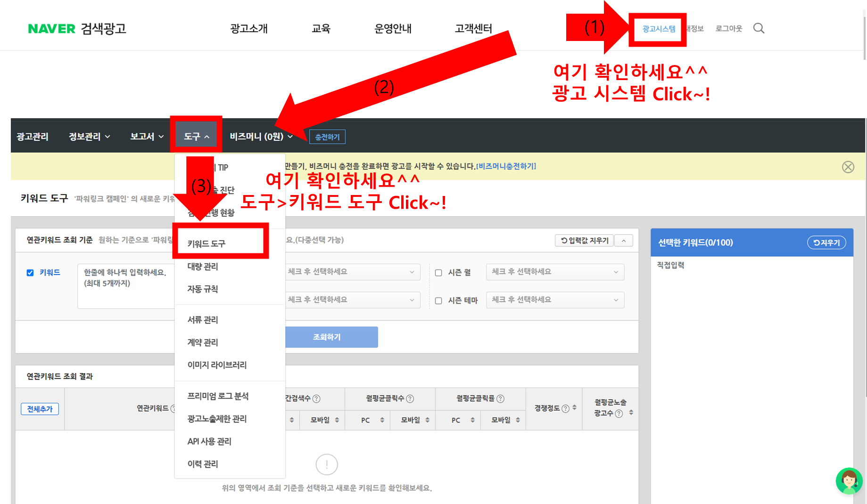Viewport: 867px width, 504px height.
Task: Click help icon next to 월평균클릭수
Action: pos(410,398)
